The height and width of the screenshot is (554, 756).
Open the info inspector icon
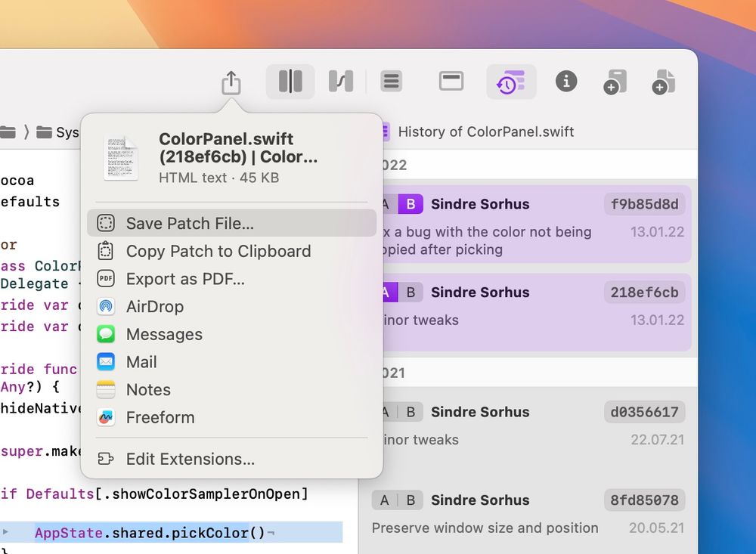tap(566, 81)
